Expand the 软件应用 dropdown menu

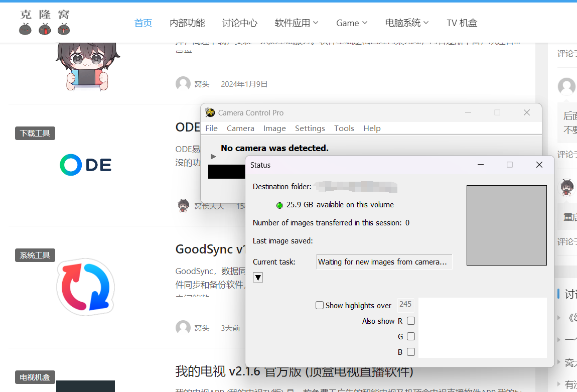[297, 23]
